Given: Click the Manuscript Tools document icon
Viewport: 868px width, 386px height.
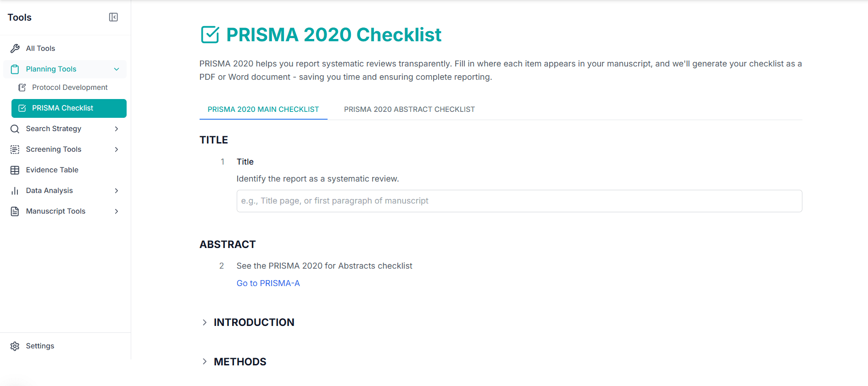Looking at the screenshot, I should 15,211.
